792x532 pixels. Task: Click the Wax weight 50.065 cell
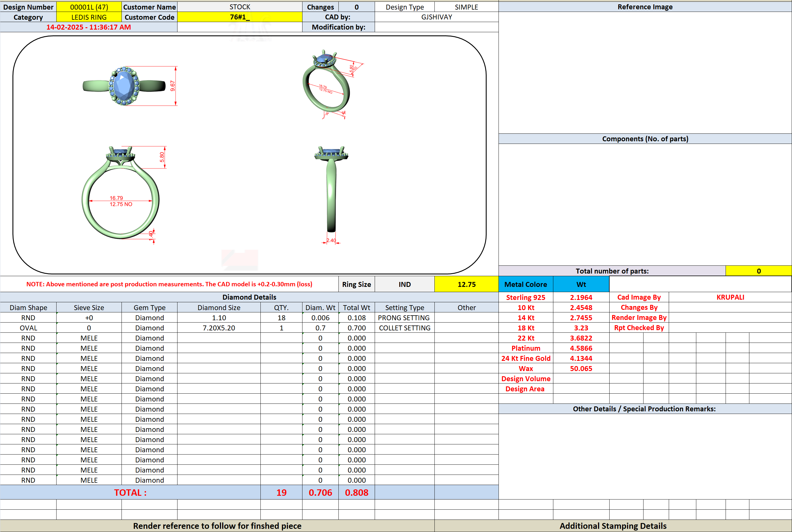(581, 368)
